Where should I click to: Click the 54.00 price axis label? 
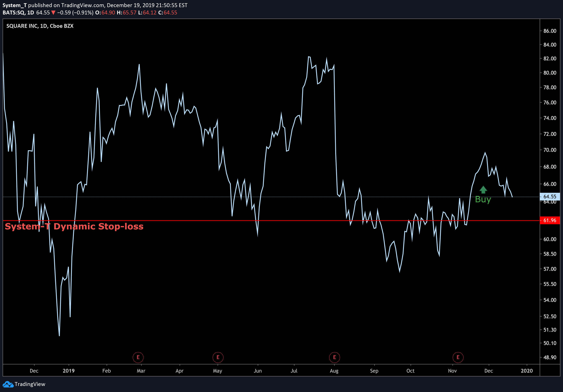550,300
